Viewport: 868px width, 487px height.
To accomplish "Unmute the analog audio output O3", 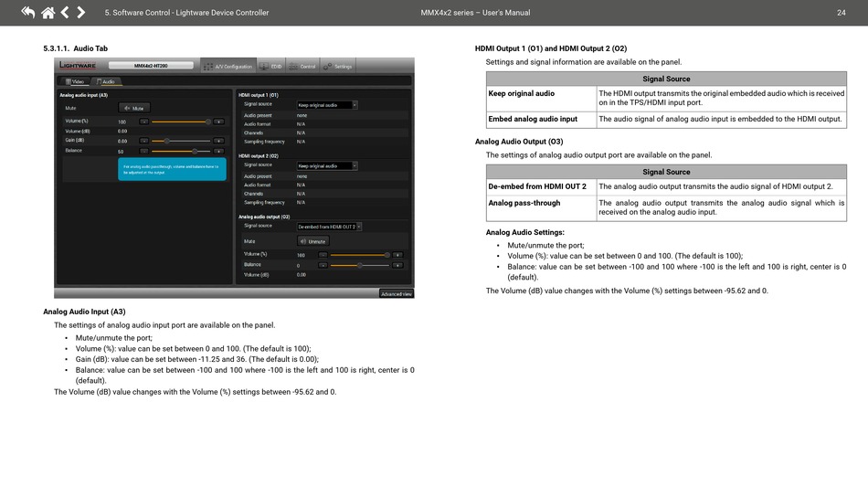I will 313,241.
